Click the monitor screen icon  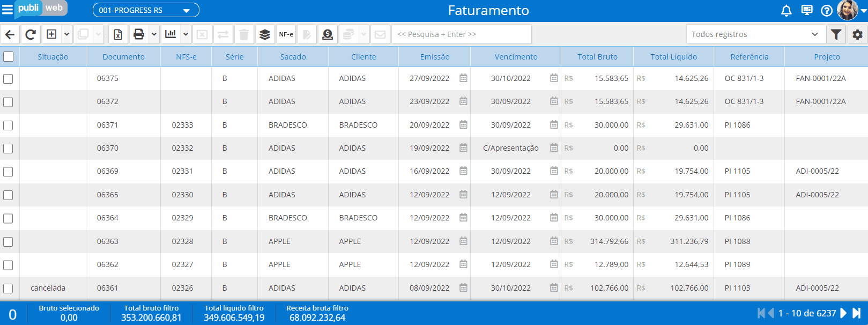tap(807, 10)
